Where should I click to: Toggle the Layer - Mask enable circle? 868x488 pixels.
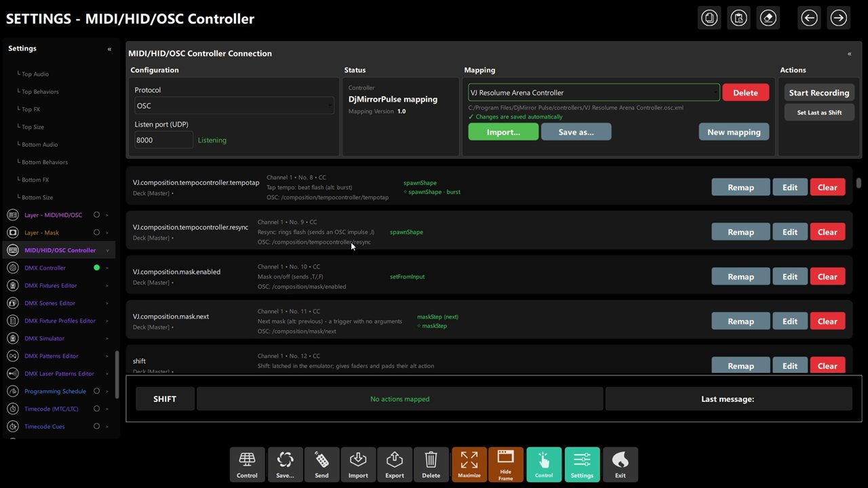pos(96,232)
